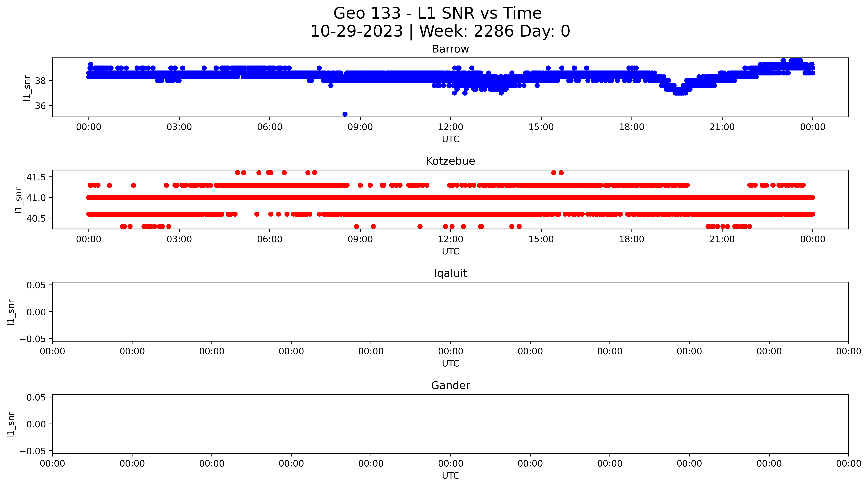
Task: Click the '09:00' x-tick under Kotzebue plot
Action: (360, 239)
